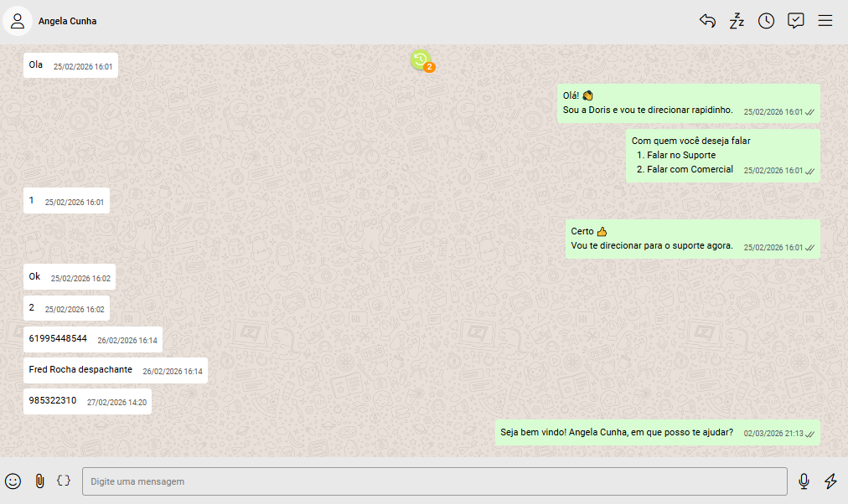Open quick replies lightning bolt icon
Image resolution: width=848 pixels, height=504 pixels.
(830, 481)
